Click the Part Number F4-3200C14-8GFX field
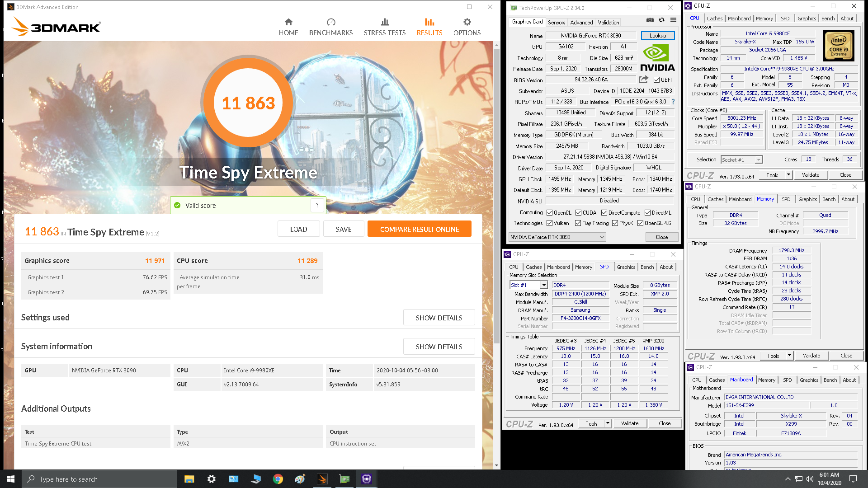The height and width of the screenshot is (488, 868). [x=580, y=318]
